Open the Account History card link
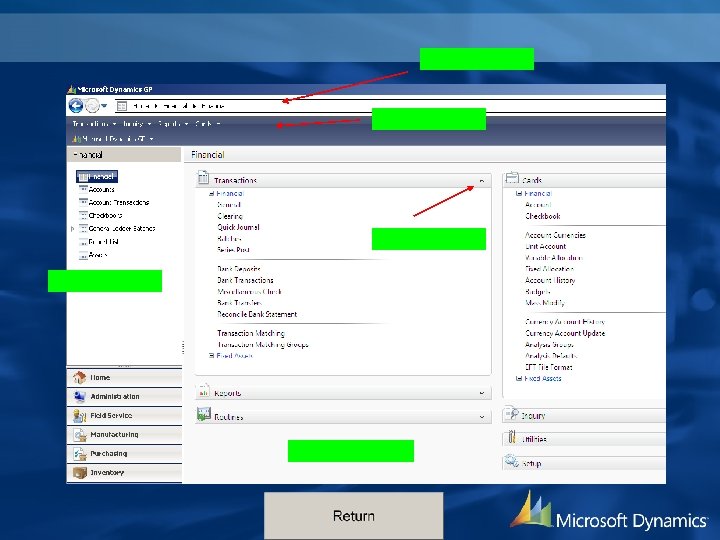The width and height of the screenshot is (720, 540). pos(550,281)
